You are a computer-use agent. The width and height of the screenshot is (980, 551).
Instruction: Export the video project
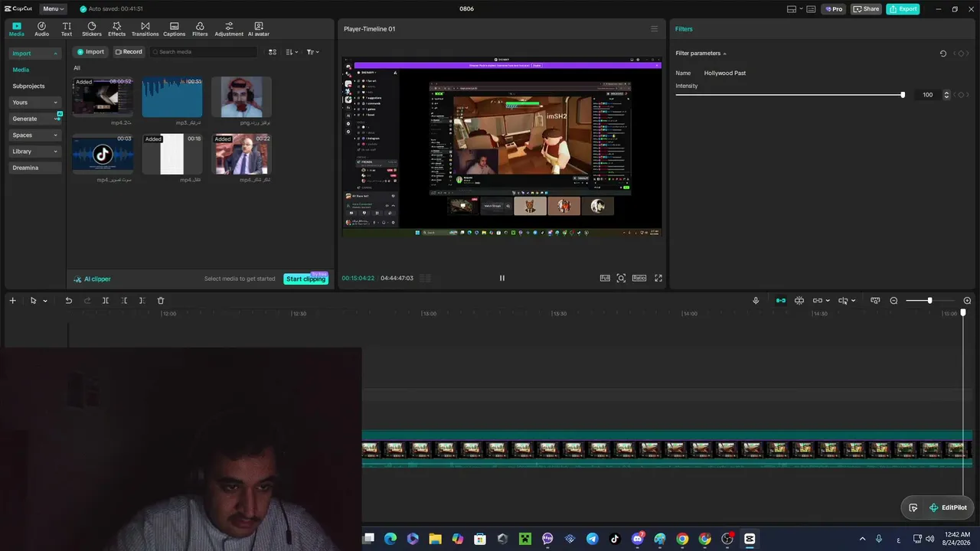coord(903,9)
